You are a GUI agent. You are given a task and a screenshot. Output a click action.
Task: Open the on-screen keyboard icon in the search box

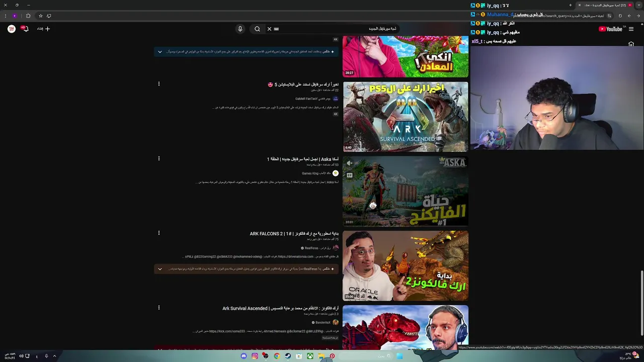[276, 29]
